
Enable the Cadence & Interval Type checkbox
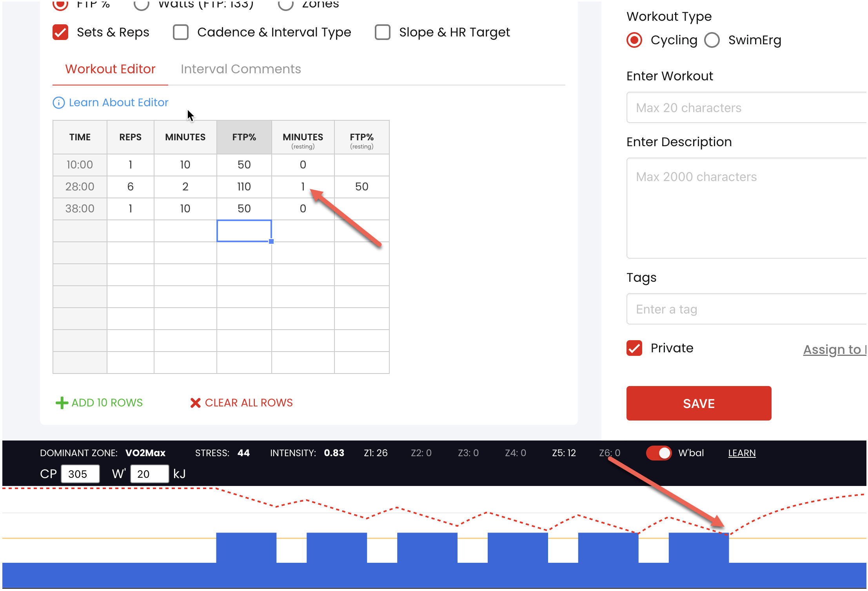pos(181,32)
